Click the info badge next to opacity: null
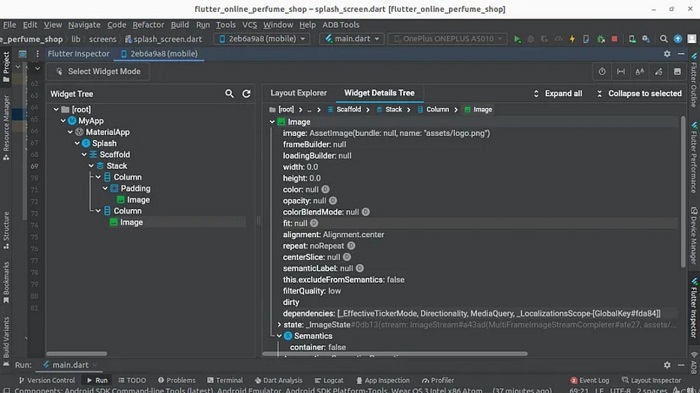This screenshot has height=393, width=700. 333,201
